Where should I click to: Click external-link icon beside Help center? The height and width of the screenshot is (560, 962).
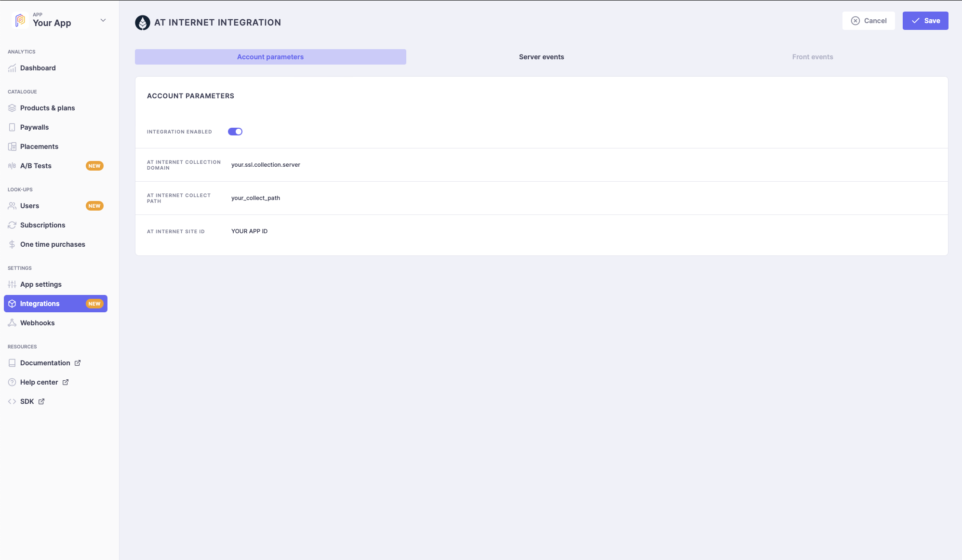coord(66,382)
